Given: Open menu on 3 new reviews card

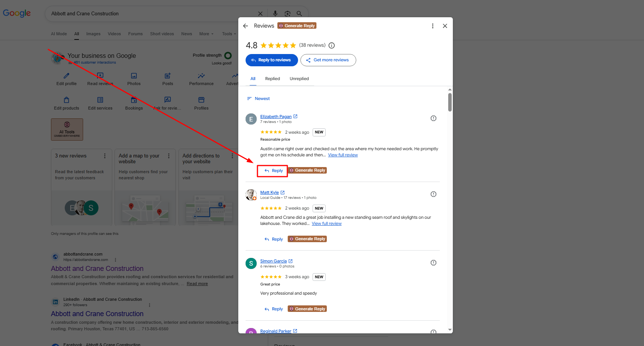Looking at the screenshot, I should point(105,156).
